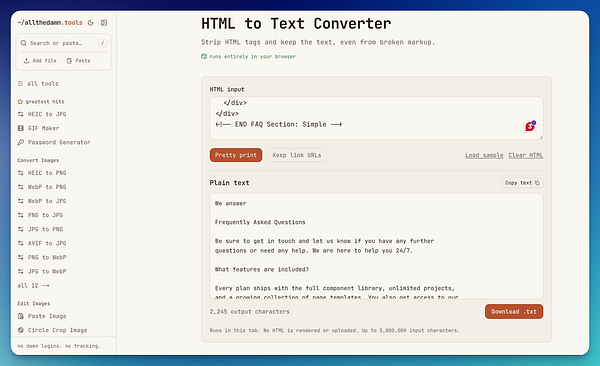Click the 'Frequently Asked Questions' output line
Image resolution: width=600 pixels, height=366 pixels.
click(x=260, y=222)
